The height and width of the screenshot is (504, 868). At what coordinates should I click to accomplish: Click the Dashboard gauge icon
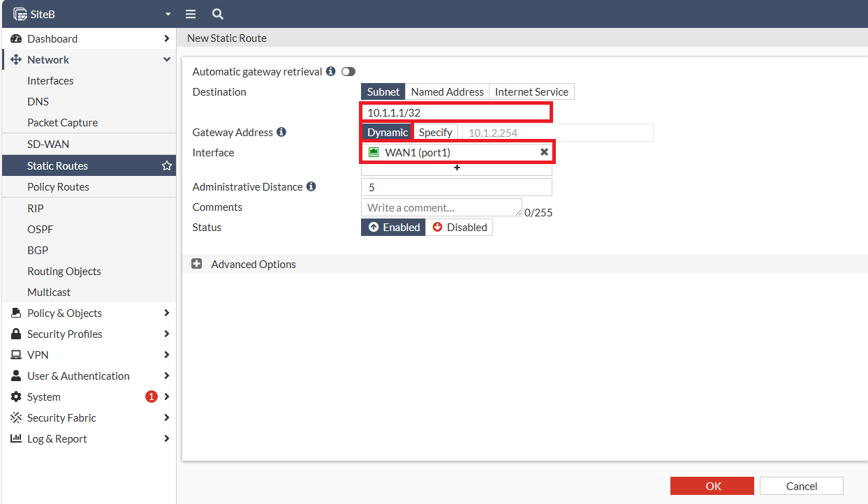pos(16,39)
